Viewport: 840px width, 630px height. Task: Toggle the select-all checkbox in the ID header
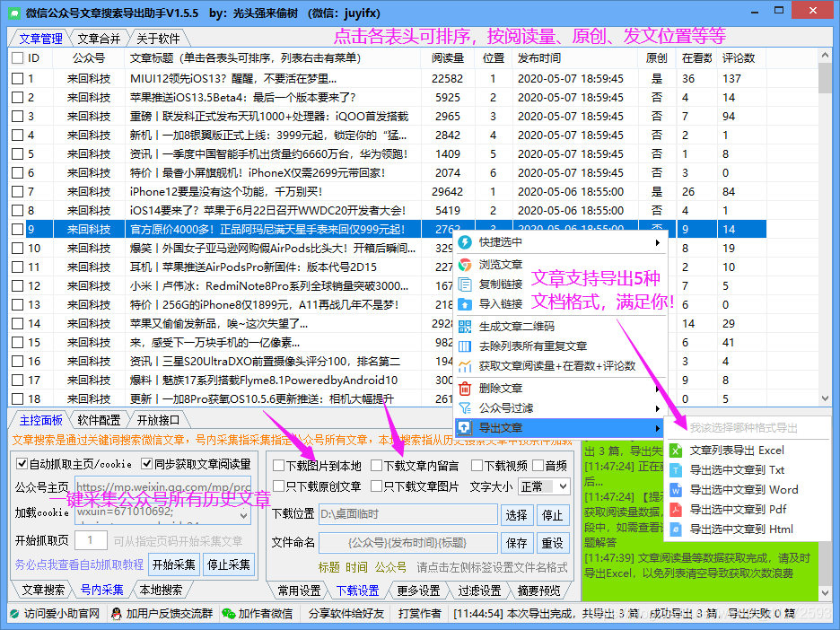point(18,57)
